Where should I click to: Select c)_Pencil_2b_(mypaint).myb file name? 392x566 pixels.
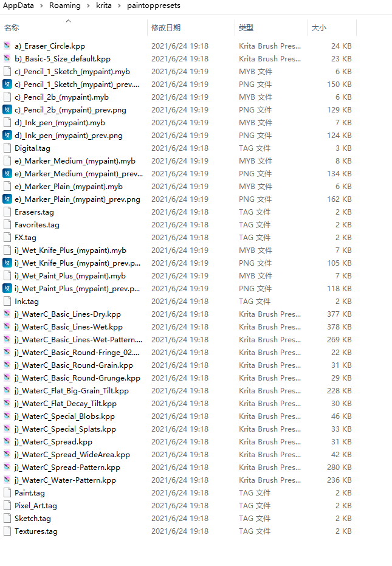[61, 97]
